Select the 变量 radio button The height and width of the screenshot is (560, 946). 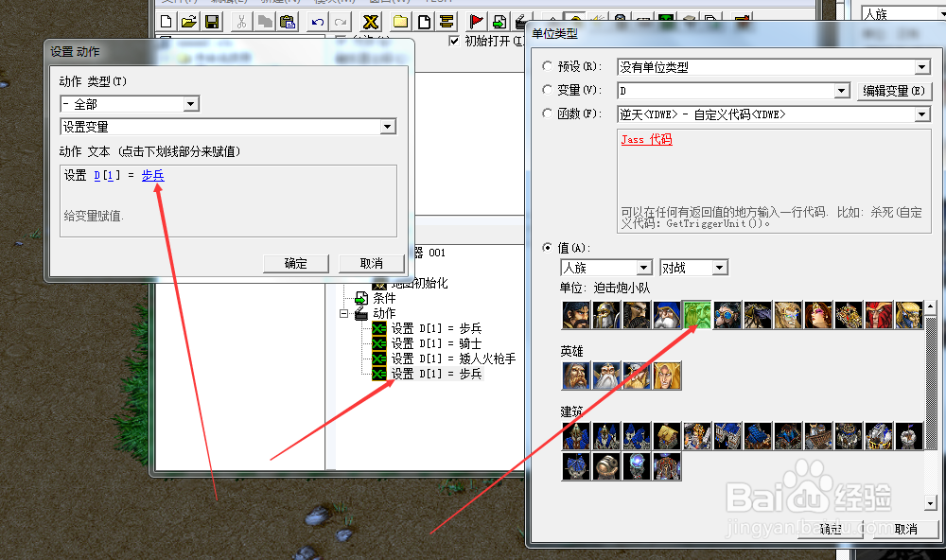547,89
